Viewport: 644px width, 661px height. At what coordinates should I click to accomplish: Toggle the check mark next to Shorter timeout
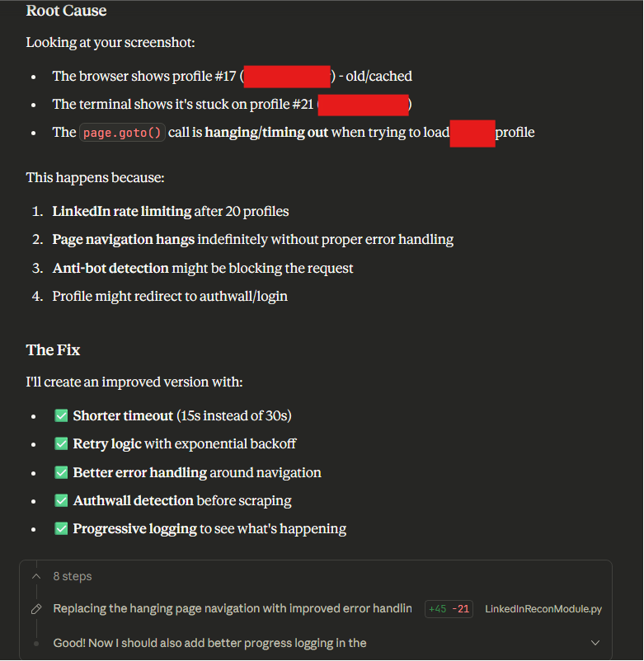coord(61,416)
